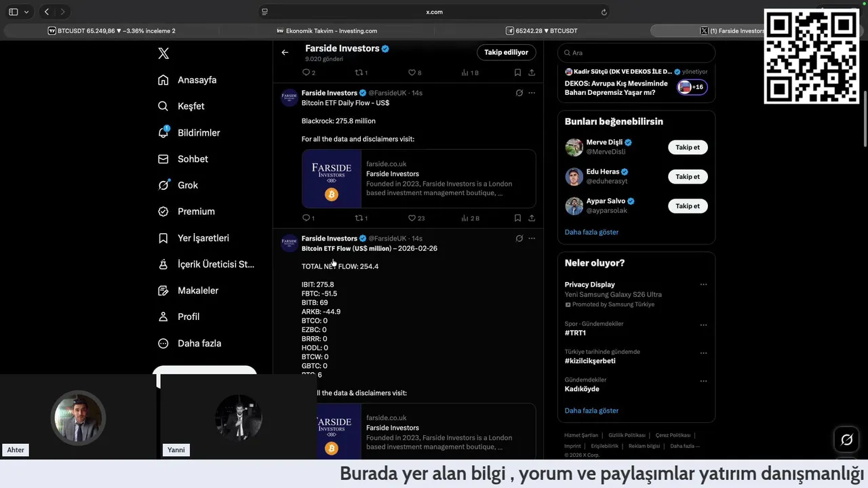Screen dimensions: 868x488
Task: Click the x.com address bar
Action: pos(434,12)
